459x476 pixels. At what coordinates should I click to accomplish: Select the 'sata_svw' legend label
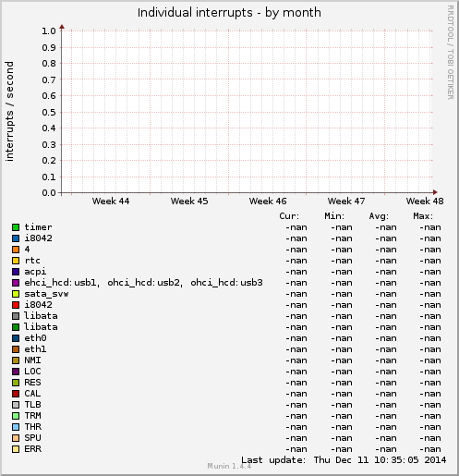coord(46,294)
